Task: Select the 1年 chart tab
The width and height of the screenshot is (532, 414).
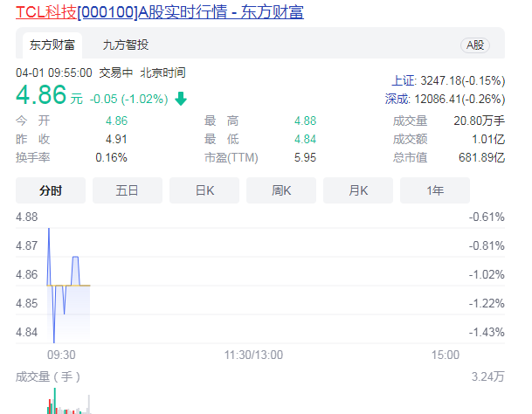Action: [x=435, y=190]
